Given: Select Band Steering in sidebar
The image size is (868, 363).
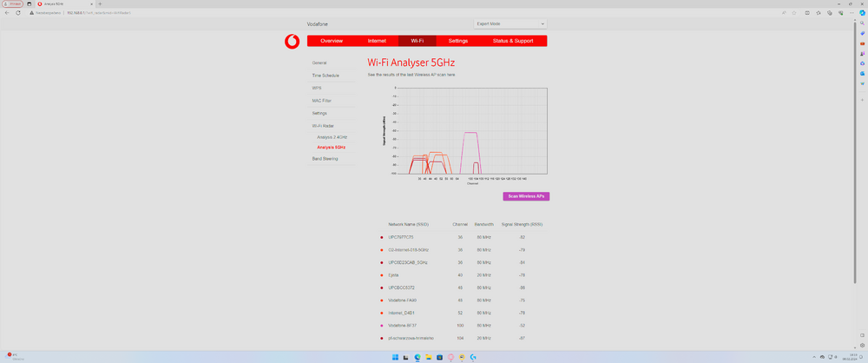Looking at the screenshot, I should tap(325, 159).
